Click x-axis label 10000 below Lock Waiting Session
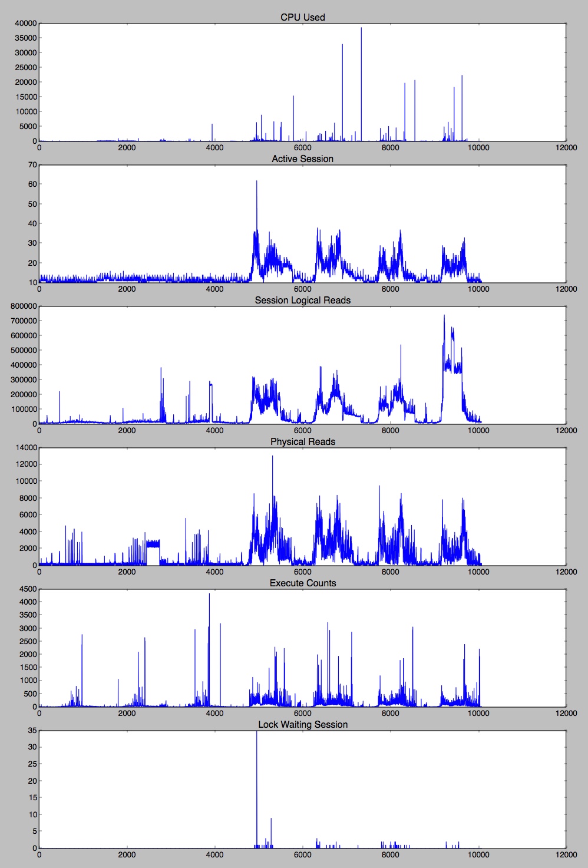Viewport: 588px width, 868px height. [x=478, y=854]
